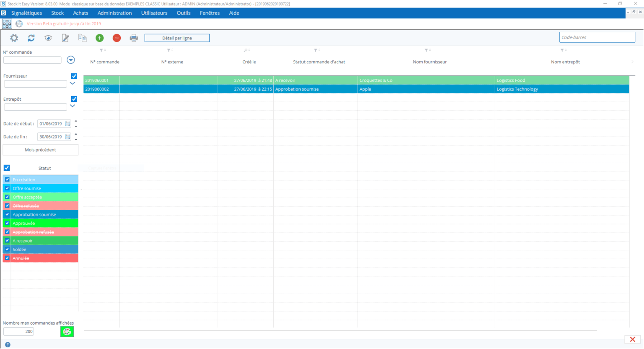Open the settings gear in the toolbar

[14, 38]
